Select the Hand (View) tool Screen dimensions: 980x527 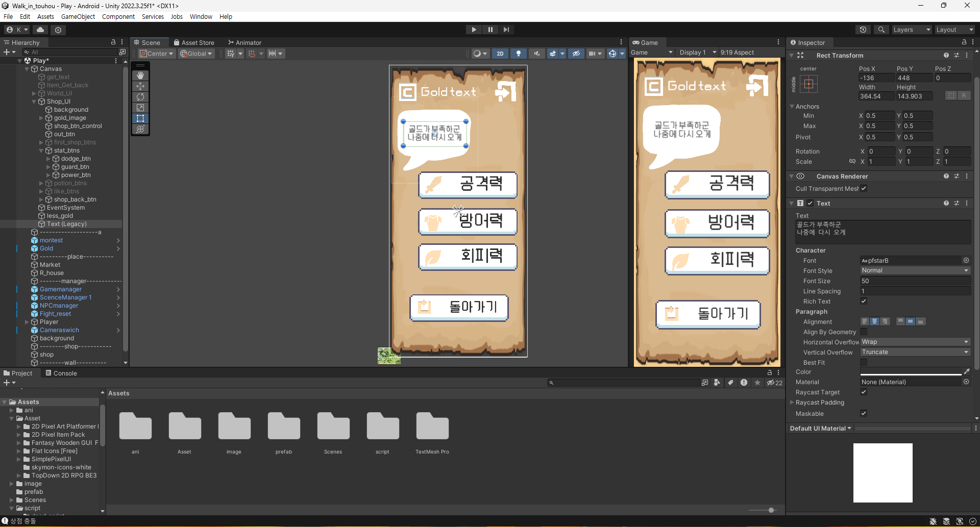point(140,76)
